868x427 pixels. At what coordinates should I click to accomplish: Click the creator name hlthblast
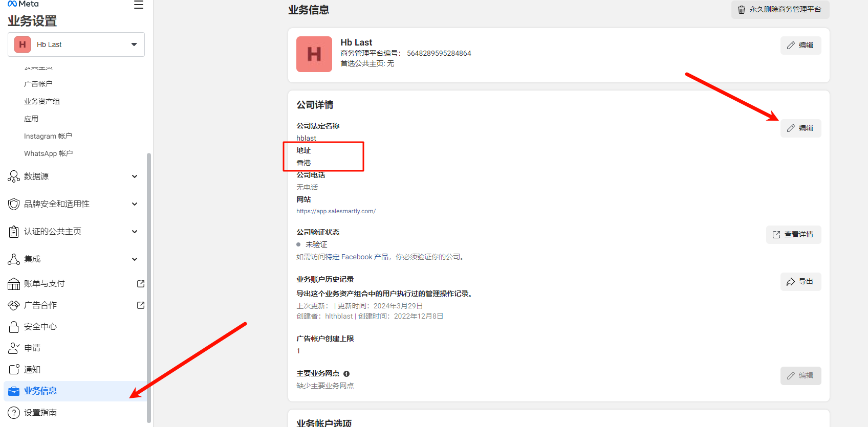click(339, 317)
